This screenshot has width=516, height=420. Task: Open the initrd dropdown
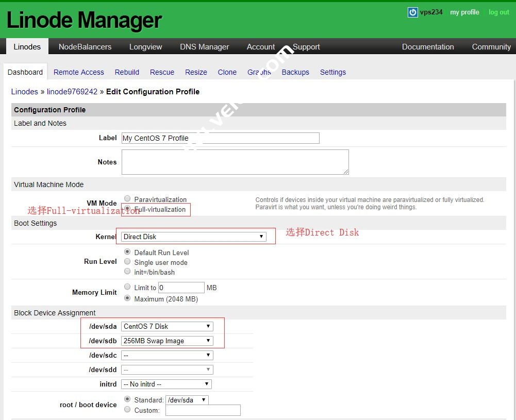(166, 384)
